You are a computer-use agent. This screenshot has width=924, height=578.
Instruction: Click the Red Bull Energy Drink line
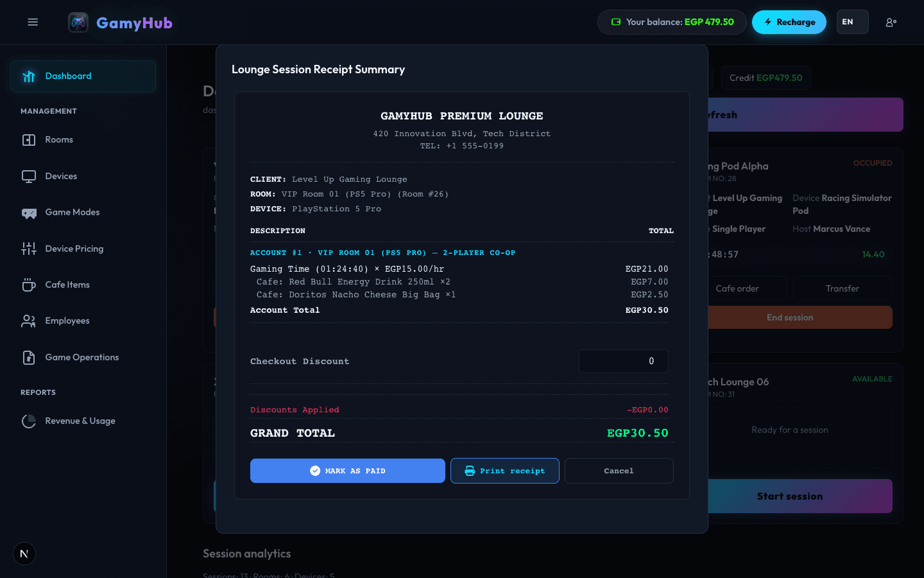(459, 282)
